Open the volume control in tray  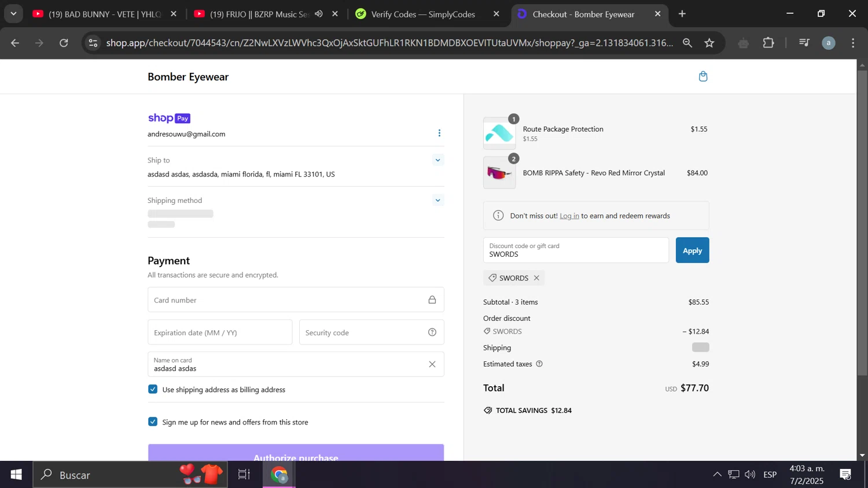[x=750, y=475]
